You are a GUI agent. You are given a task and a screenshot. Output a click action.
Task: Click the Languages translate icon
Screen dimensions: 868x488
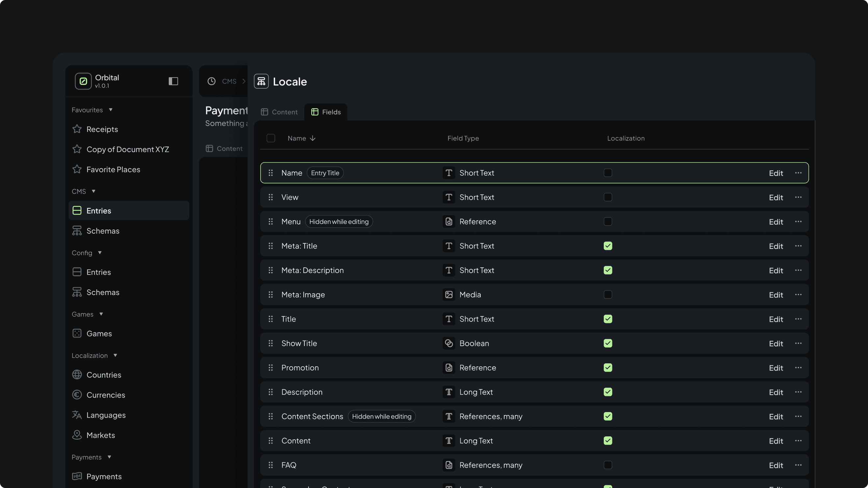click(x=77, y=415)
